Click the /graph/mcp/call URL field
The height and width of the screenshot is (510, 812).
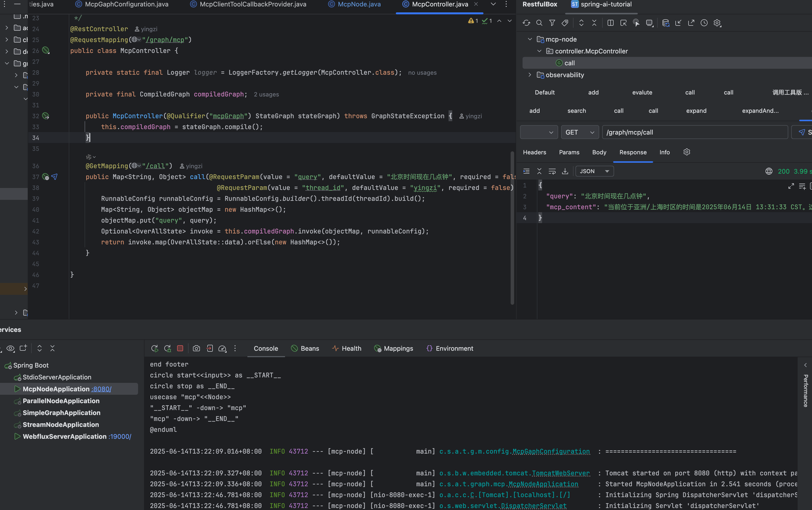point(695,132)
